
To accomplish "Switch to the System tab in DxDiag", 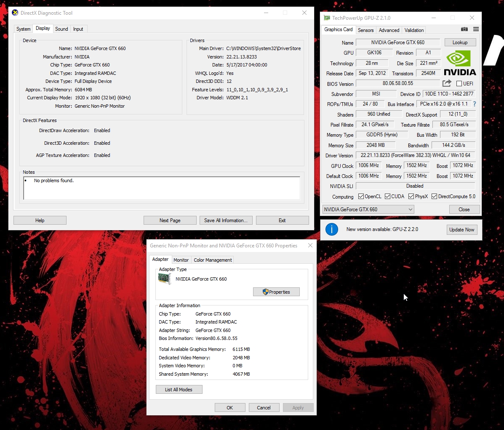I will [24, 29].
